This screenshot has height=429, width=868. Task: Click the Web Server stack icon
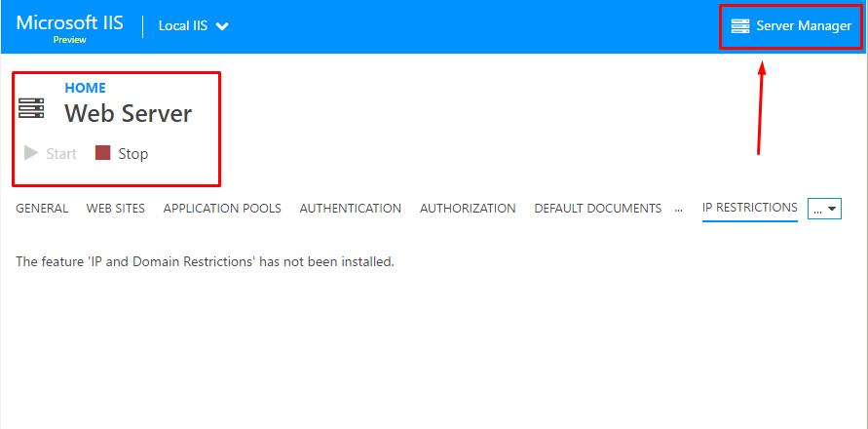[31, 107]
